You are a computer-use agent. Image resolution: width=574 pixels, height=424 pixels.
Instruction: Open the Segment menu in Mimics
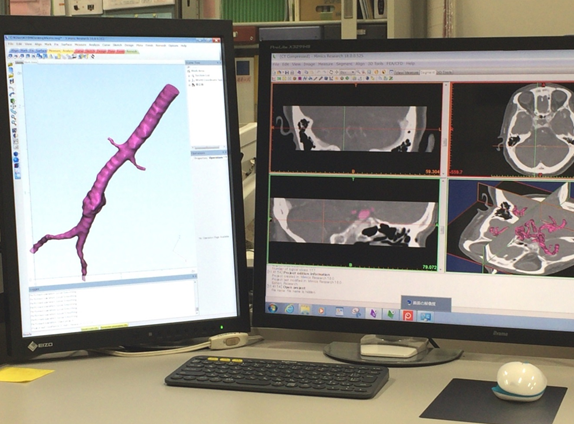point(344,64)
